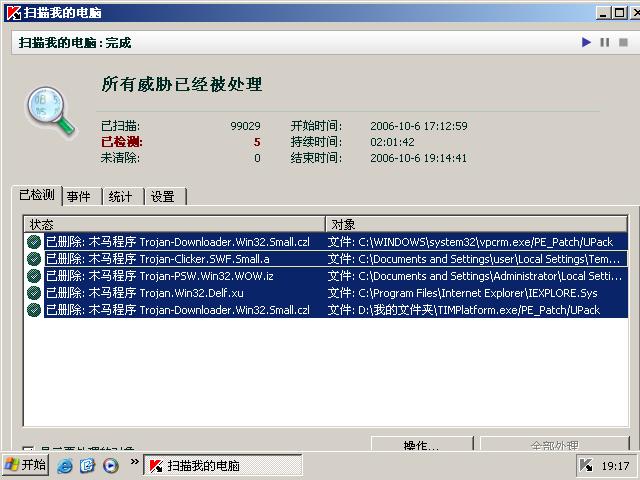The width and height of the screenshot is (640, 480).
Task: Switch to the 统计 tab
Action: 123,196
